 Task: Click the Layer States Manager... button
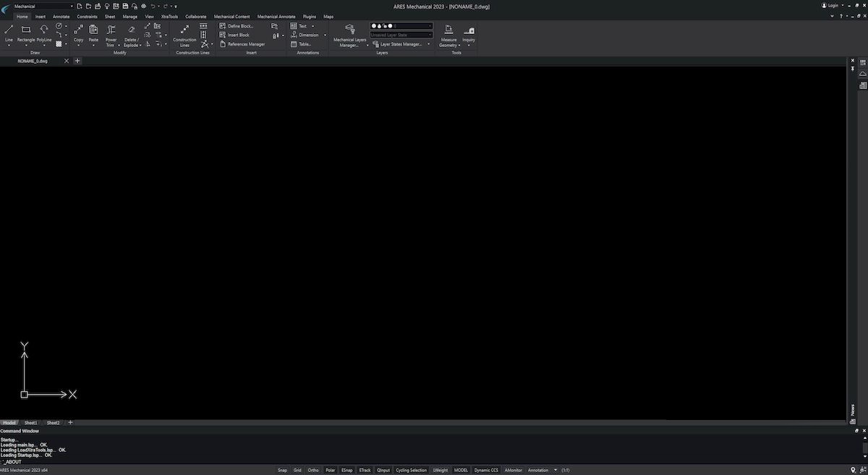(x=396, y=44)
